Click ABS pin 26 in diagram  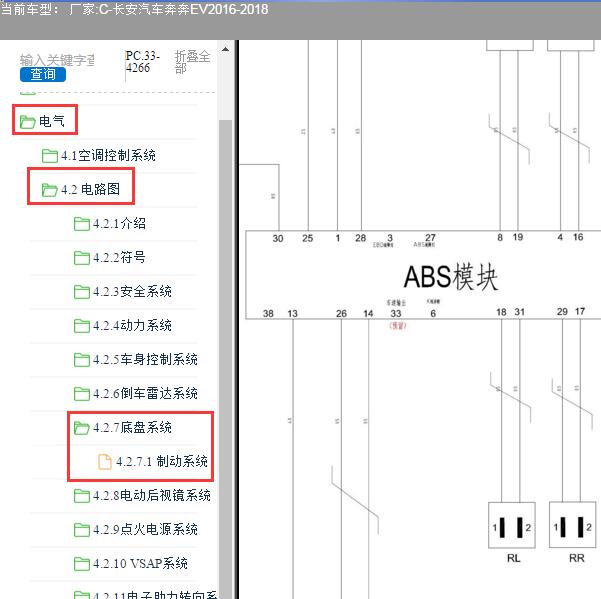click(x=342, y=313)
